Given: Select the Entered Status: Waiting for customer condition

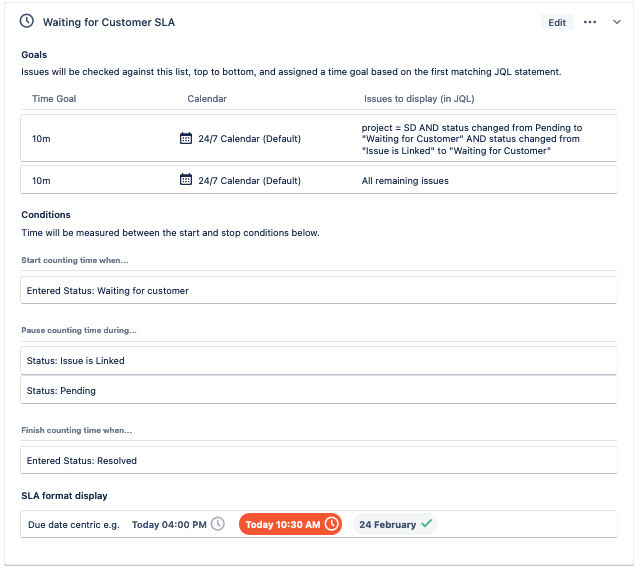Looking at the screenshot, I should point(319,290).
